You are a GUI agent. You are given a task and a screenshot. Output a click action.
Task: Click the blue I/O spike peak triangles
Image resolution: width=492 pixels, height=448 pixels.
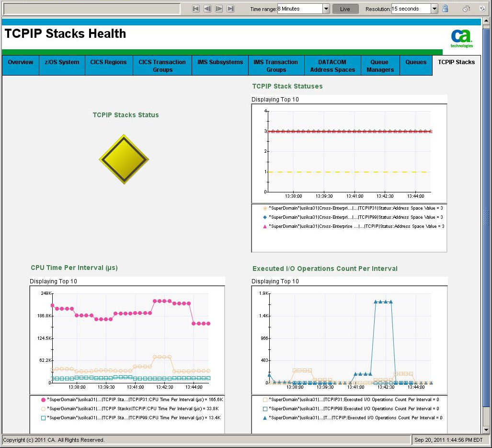383,302
